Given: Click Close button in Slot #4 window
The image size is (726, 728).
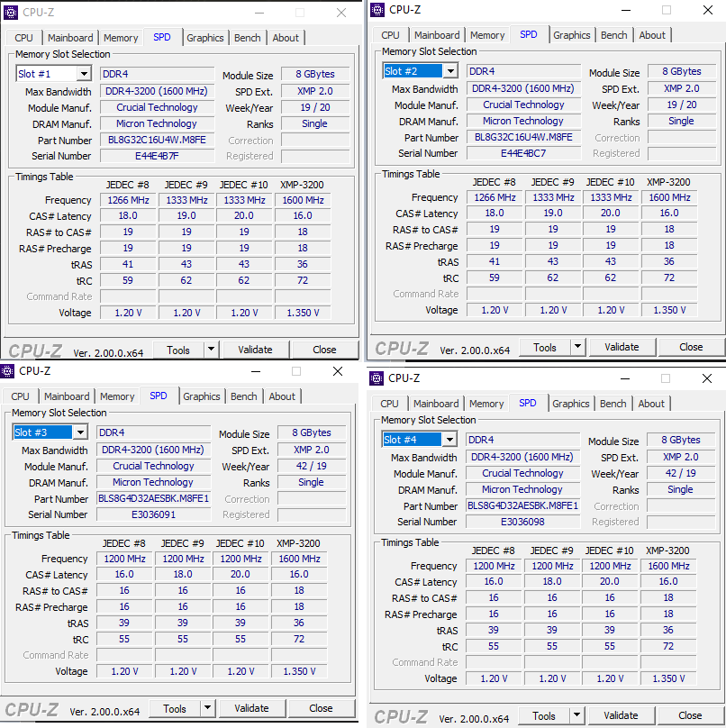Looking at the screenshot, I should pos(690,715).
